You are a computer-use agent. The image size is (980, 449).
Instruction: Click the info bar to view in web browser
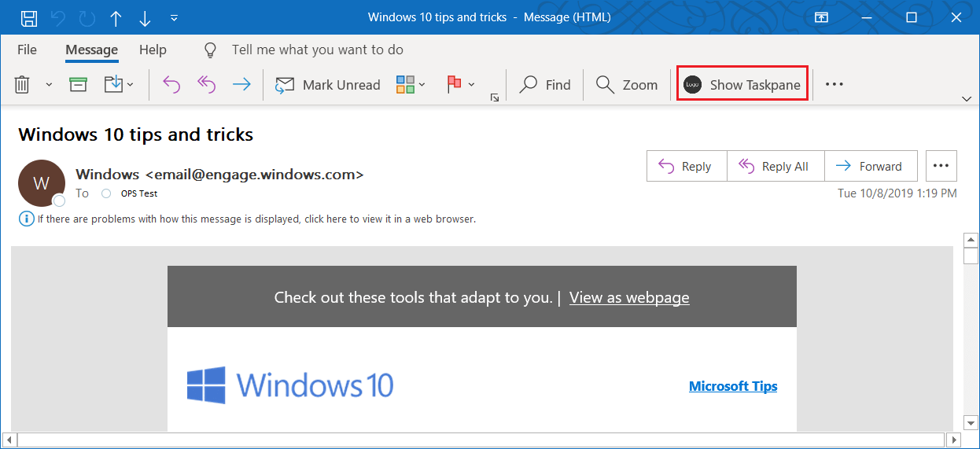coord(248,219)
